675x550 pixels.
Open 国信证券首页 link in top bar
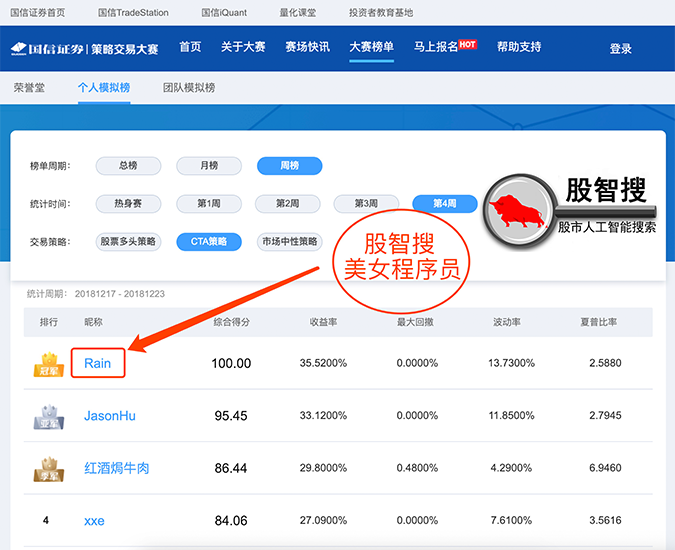[37, 12]
